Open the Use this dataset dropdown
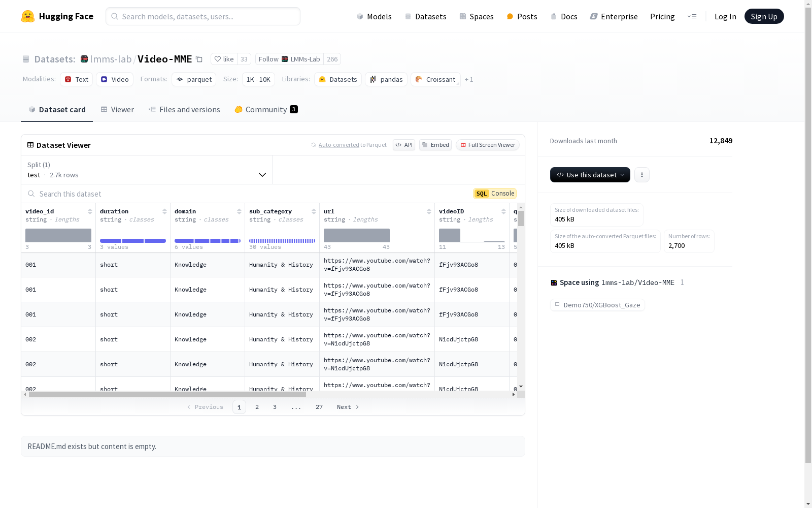 click(590, 175)
